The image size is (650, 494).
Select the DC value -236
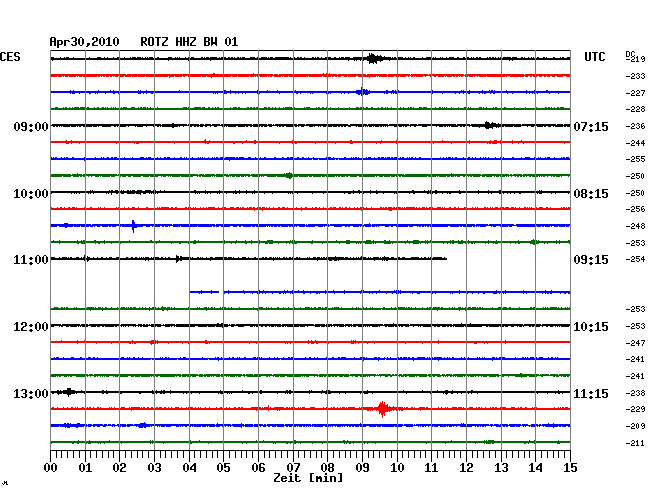(635, 126)
